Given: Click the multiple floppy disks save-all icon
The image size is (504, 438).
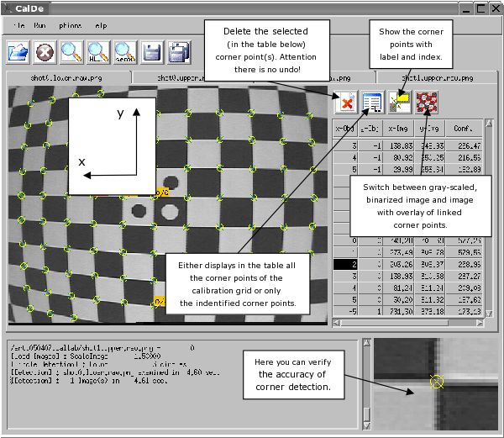Looking at the screenshot, I should (178, 54).
